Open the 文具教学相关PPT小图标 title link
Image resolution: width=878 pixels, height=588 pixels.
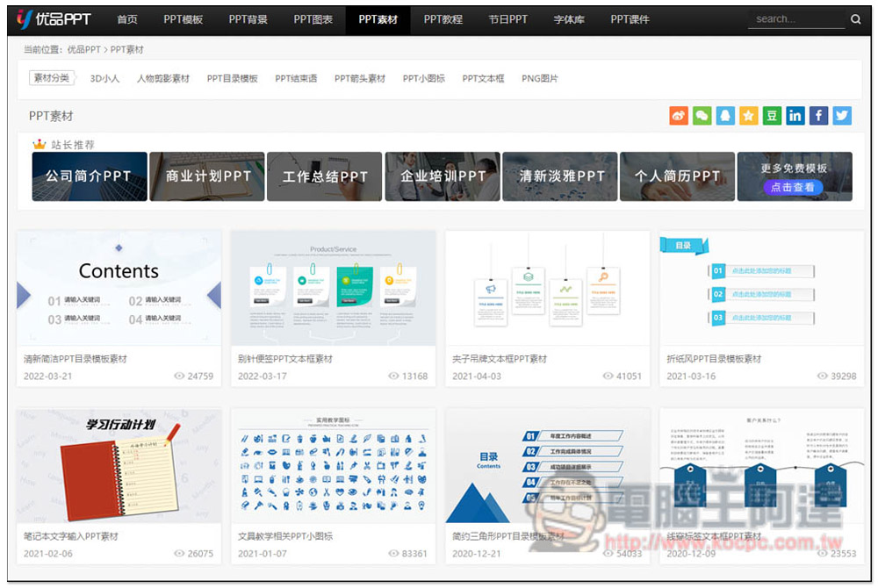tap(285, 536)
